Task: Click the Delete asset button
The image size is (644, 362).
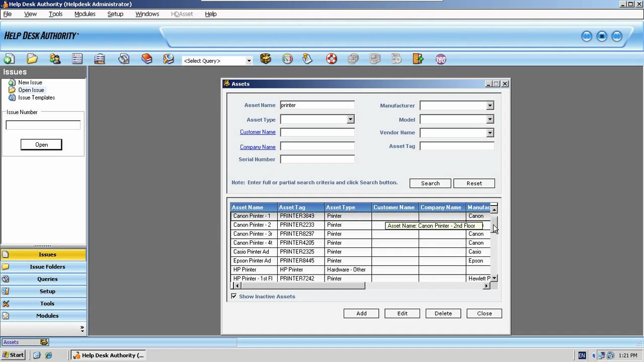Action: click(x=443, y=313)
